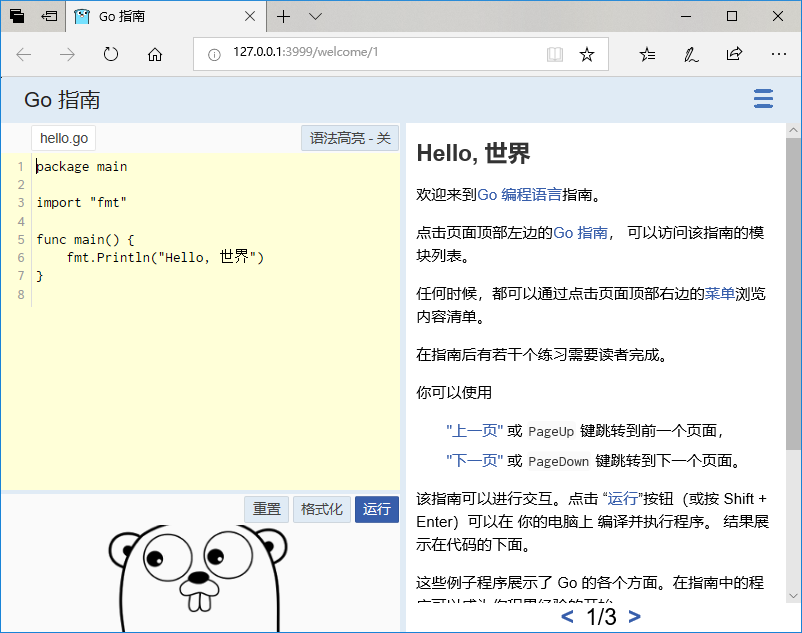The width and height of the screenshot is (802, 633).
Task: Click the PageUp key label
Action: (551, 431)
